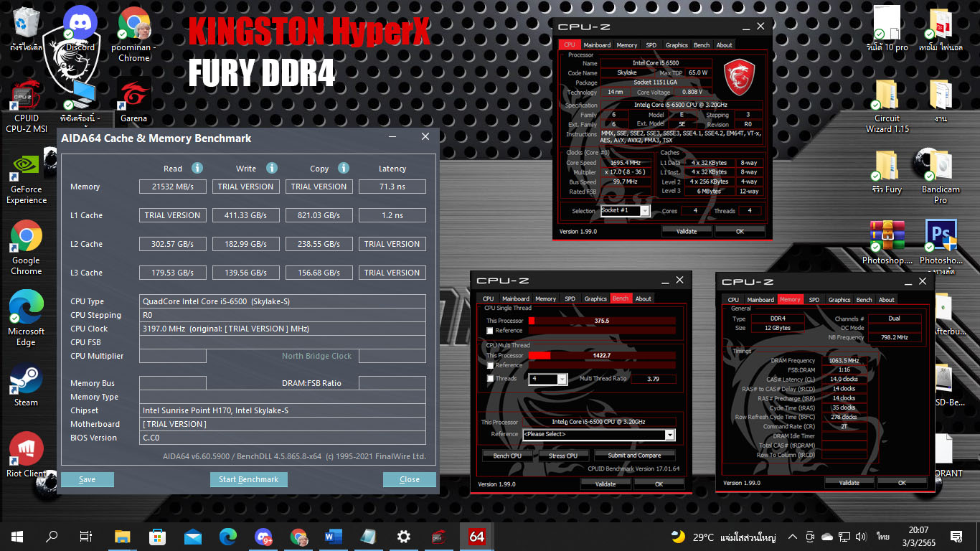Click the Bench CPU button
The width and height of the screenshot is (980, 551).
coord(507,455)
